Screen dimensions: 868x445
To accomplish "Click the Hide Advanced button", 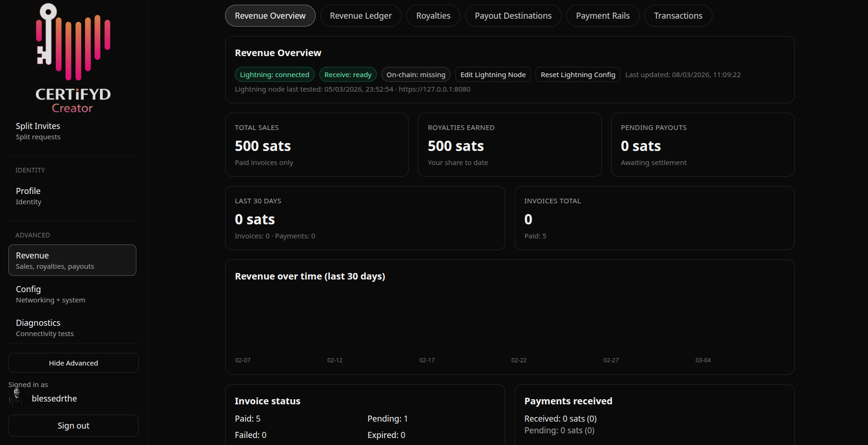I will tap(73, 363).
